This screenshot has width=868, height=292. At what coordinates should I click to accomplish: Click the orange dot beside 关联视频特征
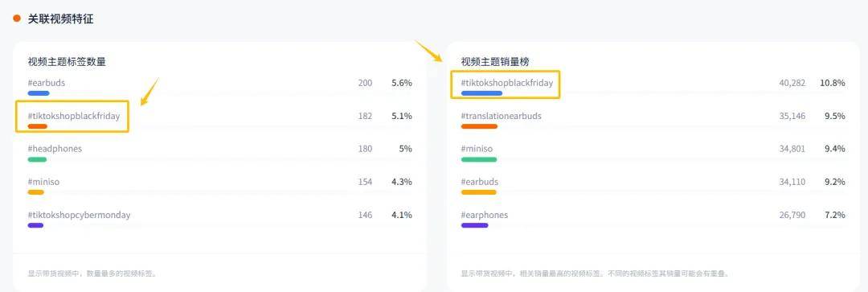17,19
